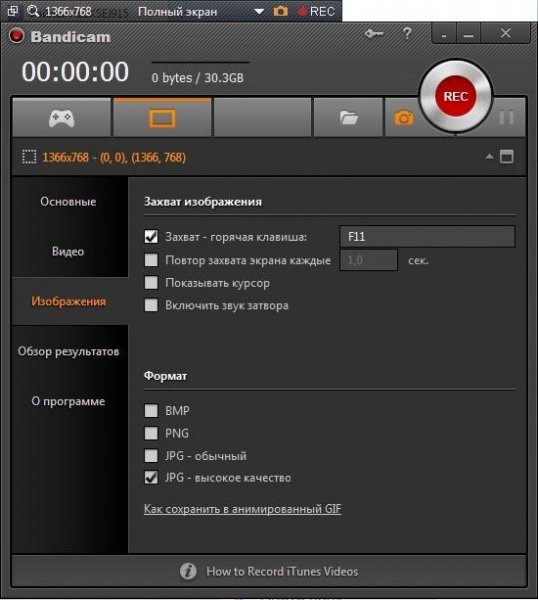Click the 0 bytes / 30.3GB storage text
Image resolution: width=538 pixels, height=600 pixels.
point(197,78)
